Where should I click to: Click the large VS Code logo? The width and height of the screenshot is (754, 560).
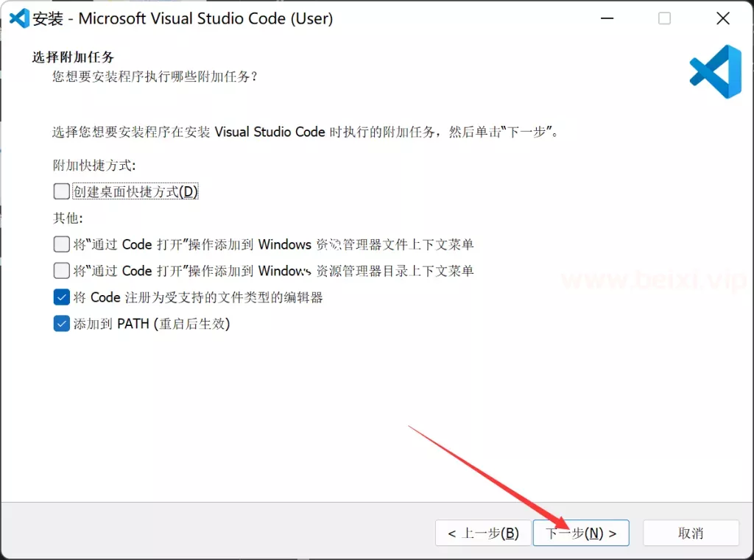click(716, 71)
